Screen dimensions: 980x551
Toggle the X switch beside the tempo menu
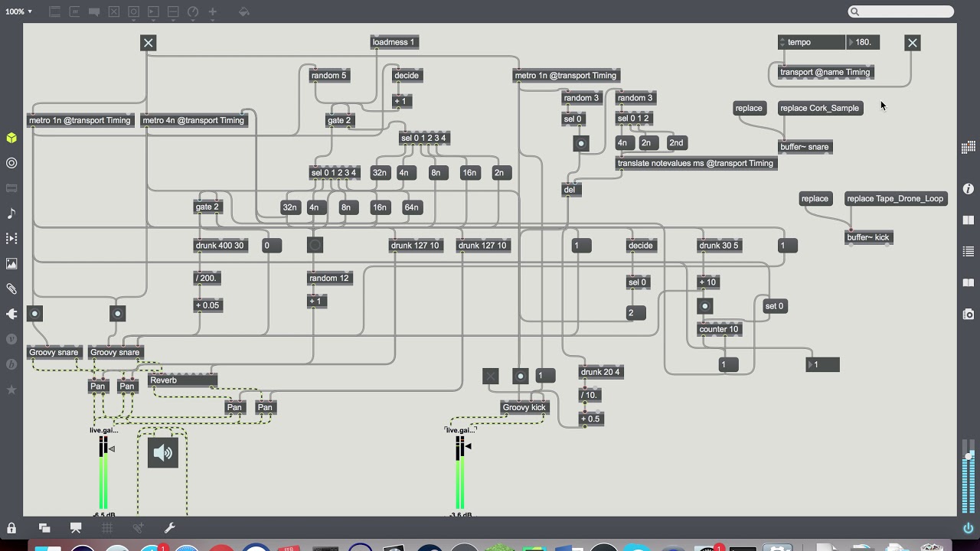[913, 43]
